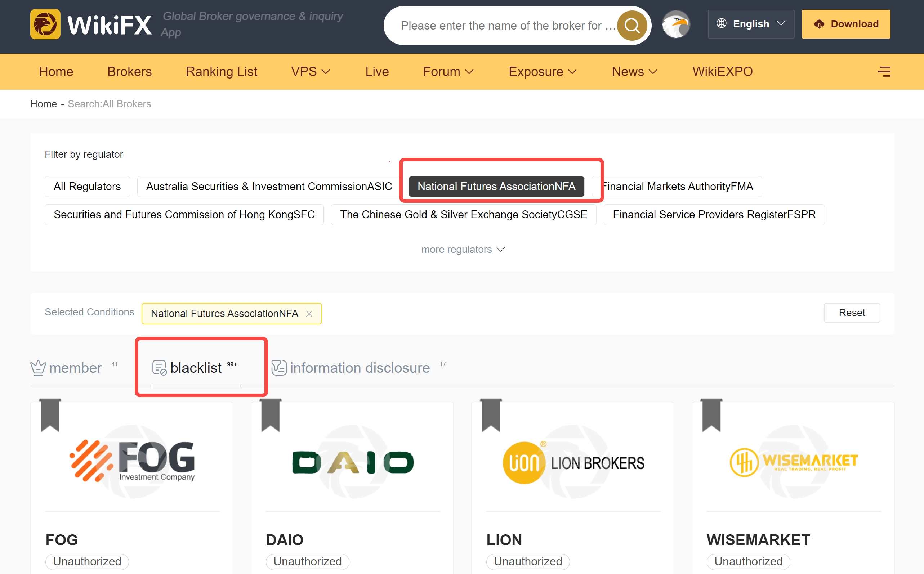
Task: Switch to the member tab
Action: (x=75, y=367)
